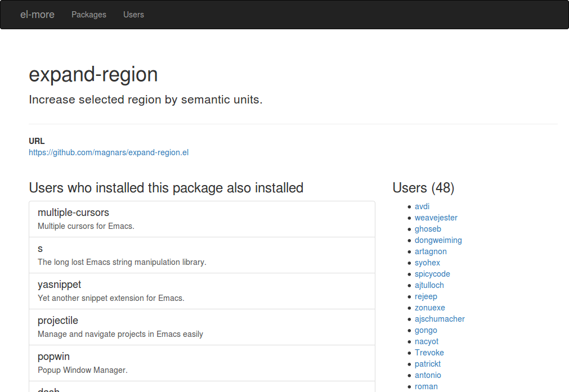Open user antonio's page
569x392 pixels.
click(x=428, y=375)
